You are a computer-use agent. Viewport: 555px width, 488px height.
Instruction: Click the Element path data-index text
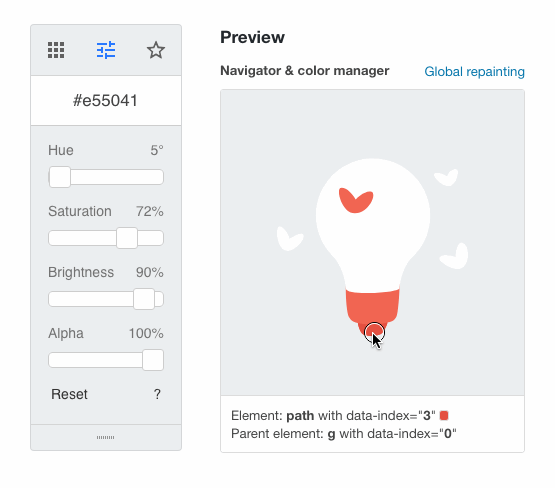point(333,415)
